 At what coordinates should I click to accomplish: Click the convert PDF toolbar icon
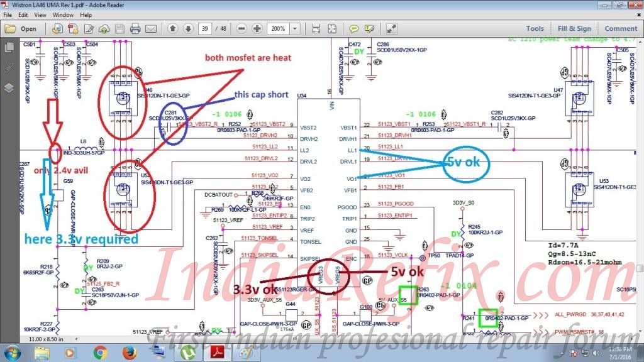click(x=73, y=29)
